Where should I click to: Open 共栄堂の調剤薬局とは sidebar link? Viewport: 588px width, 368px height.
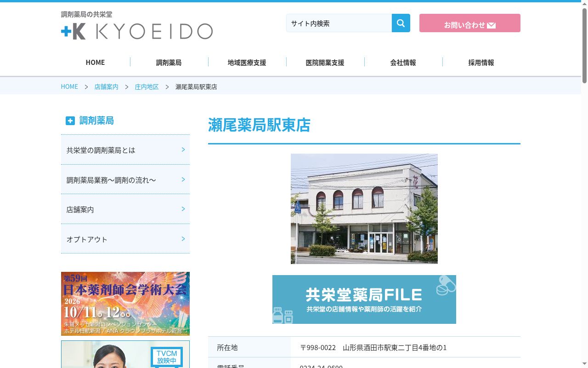125,150
